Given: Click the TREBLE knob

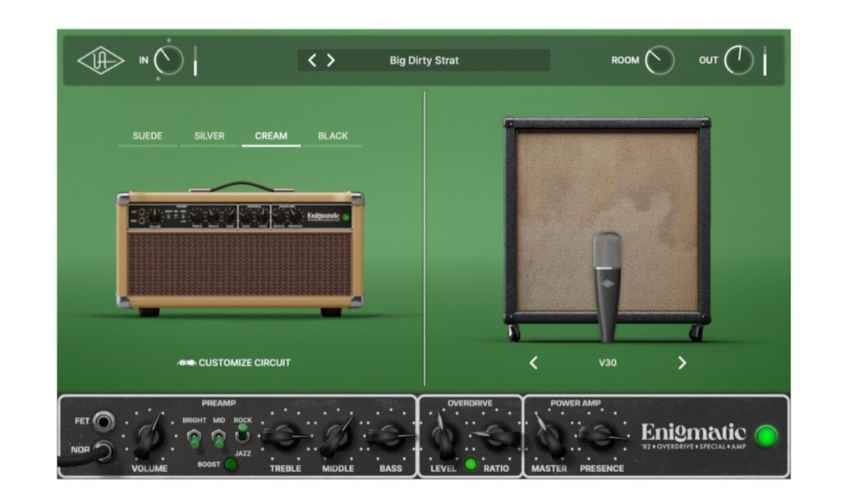Looking at the screenshot, I should click(x=283, y=437).
